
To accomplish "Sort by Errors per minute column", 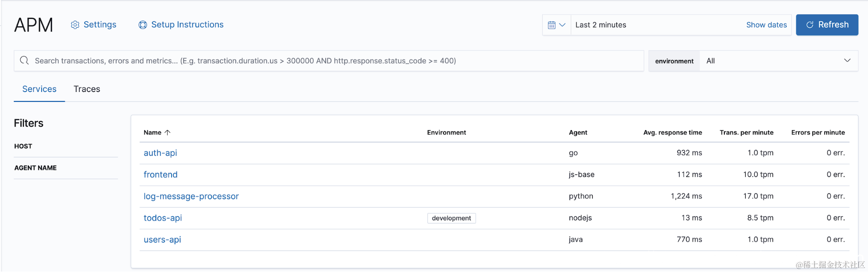I will (818, 132).
